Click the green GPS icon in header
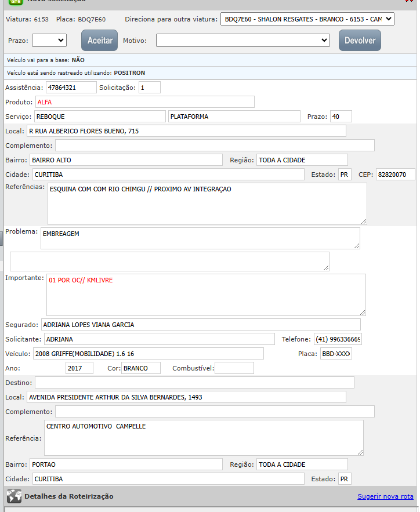420x512 pixels. point(16,2)
